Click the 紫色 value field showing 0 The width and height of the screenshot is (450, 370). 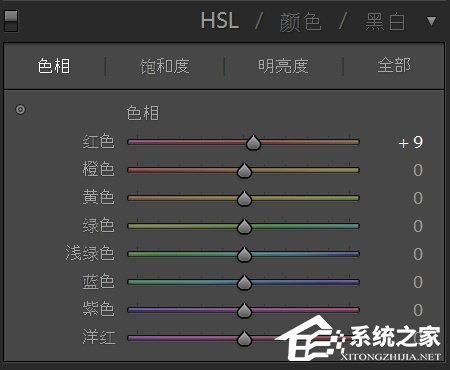[418, 310]
